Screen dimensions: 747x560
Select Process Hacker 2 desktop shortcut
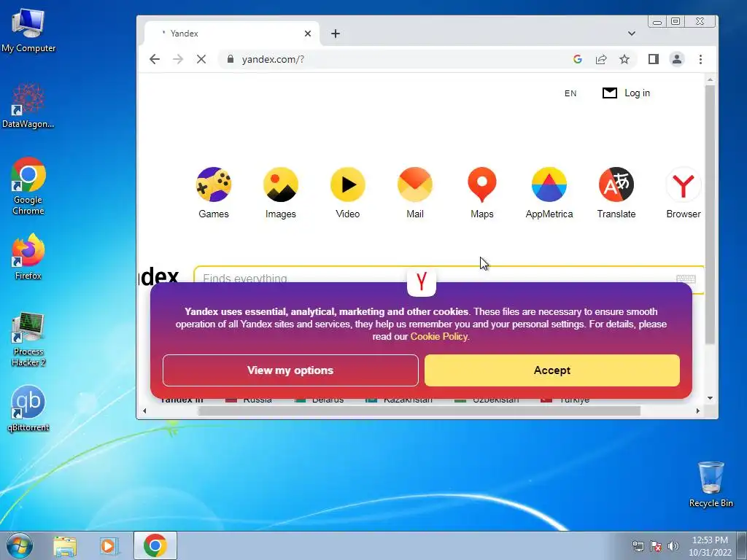click(28, 339)
